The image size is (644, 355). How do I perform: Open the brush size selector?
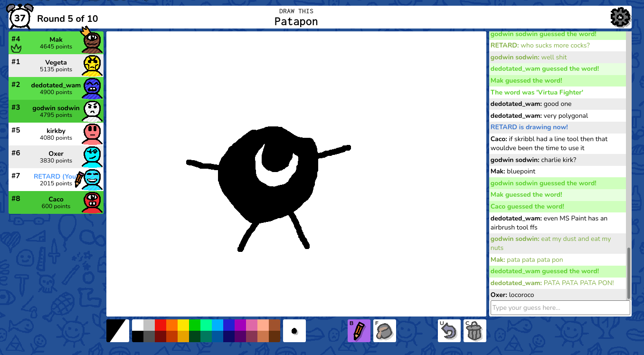(x=294, y=331)
